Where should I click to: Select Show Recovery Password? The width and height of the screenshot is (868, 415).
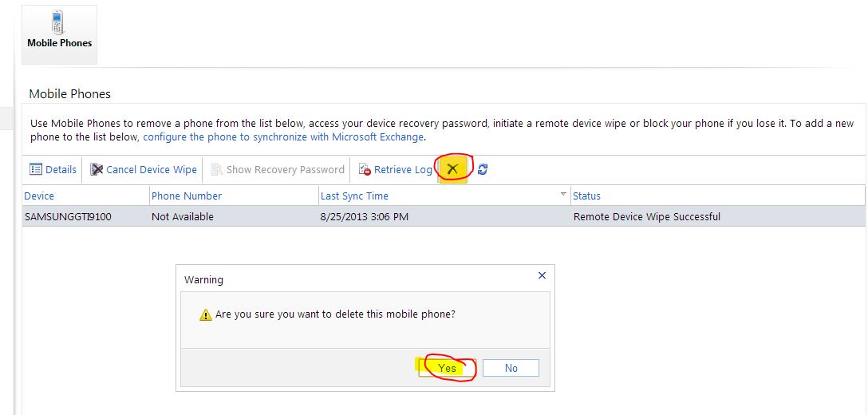(x=278, y=169)
